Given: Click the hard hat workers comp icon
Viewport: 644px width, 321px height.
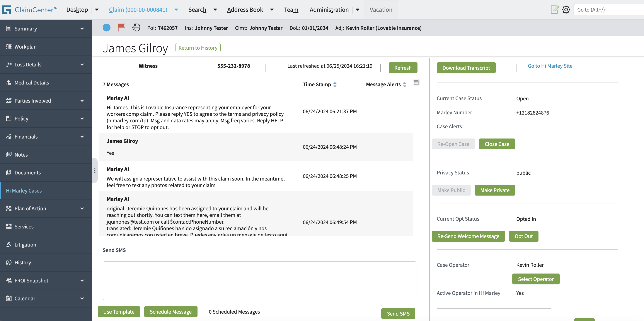Looking at the screenshot, I should (x=136, y=27).
